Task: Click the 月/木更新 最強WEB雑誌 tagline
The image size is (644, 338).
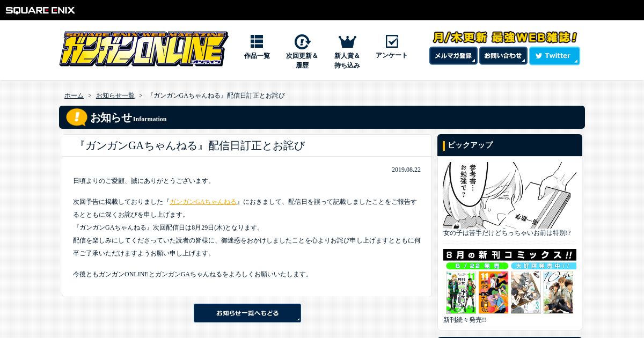Action: point(505,38)
